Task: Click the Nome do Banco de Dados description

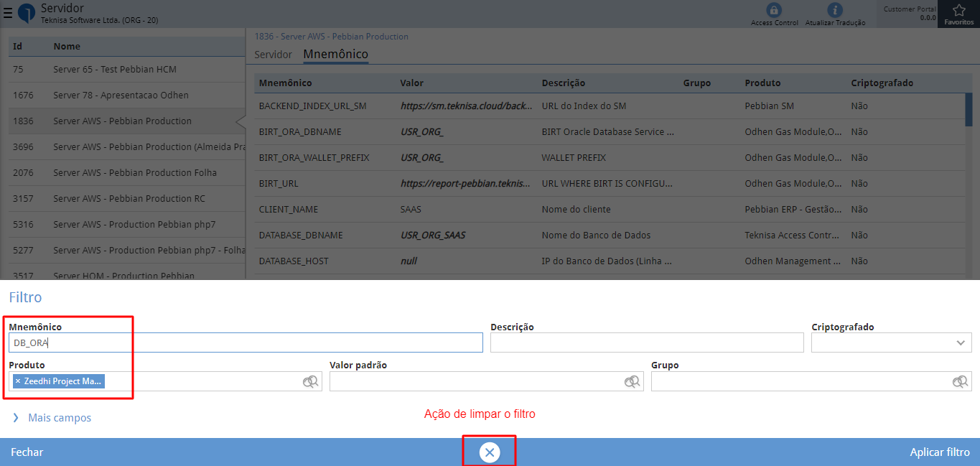Action: tap(597, 236)
